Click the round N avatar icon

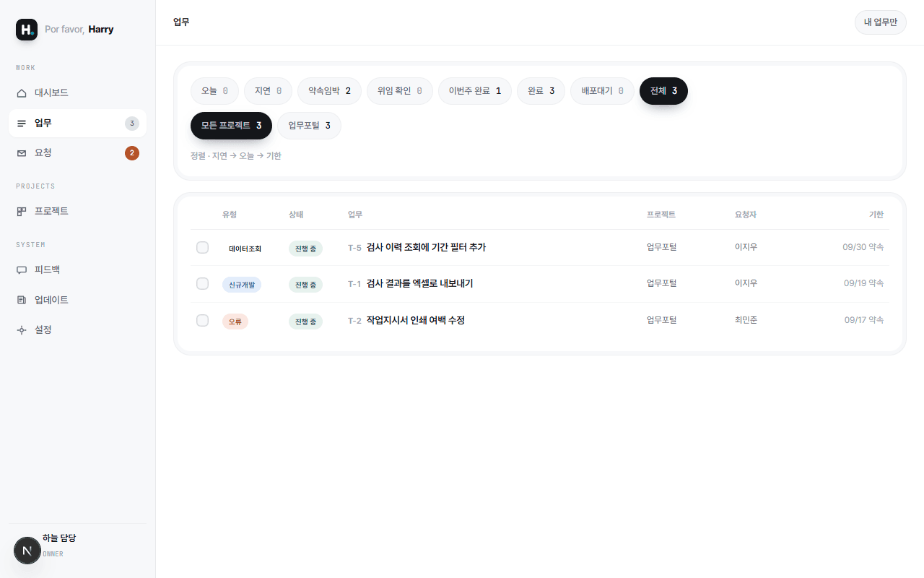tap(27, 551)
